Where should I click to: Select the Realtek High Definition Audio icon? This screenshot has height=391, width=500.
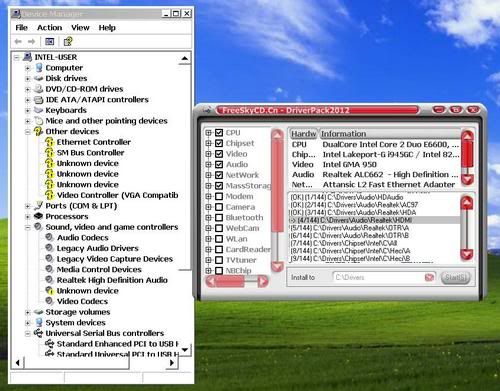pos(49,280)
